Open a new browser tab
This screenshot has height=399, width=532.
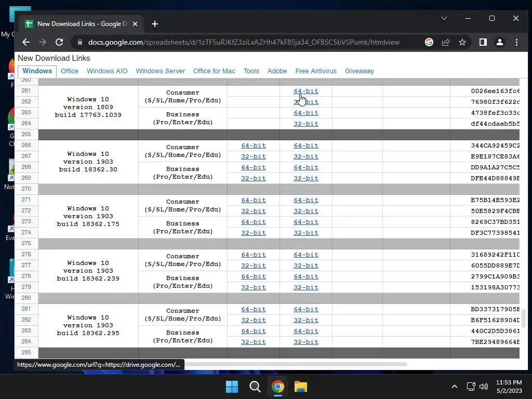(155, 24)
